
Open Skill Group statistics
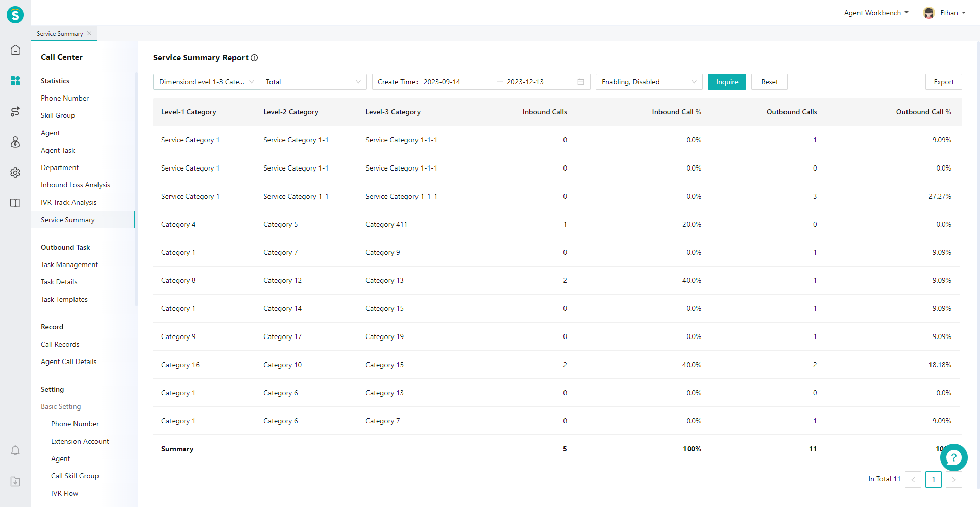(58, 115)
